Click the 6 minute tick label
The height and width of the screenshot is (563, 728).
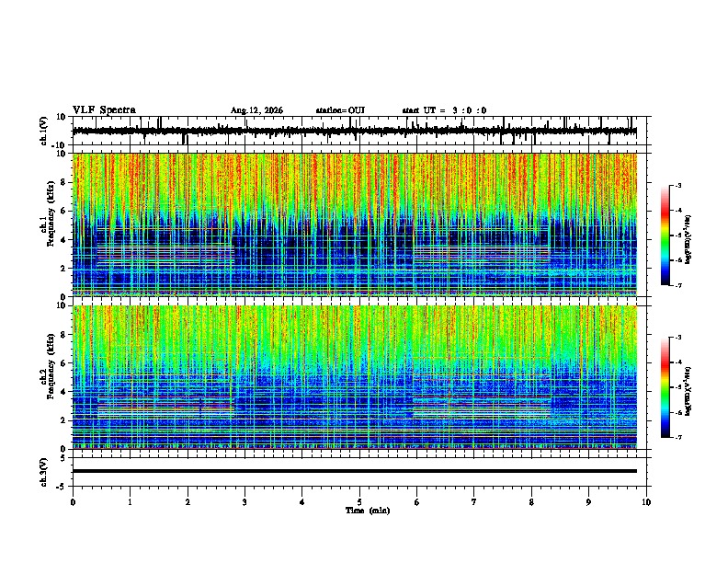(x=417, y=502)
